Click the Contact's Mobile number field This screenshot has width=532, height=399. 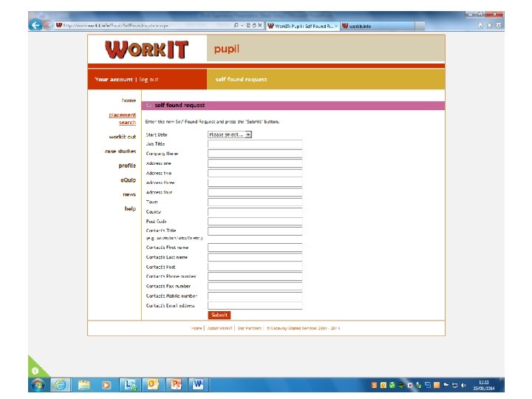tap(255, 296)
